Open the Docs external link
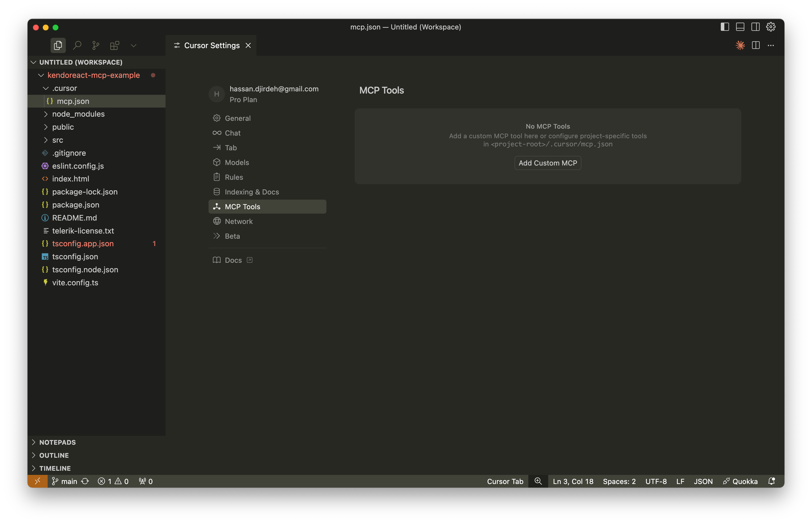This screenshot has width=812, height=524. (x=233, y=260)
